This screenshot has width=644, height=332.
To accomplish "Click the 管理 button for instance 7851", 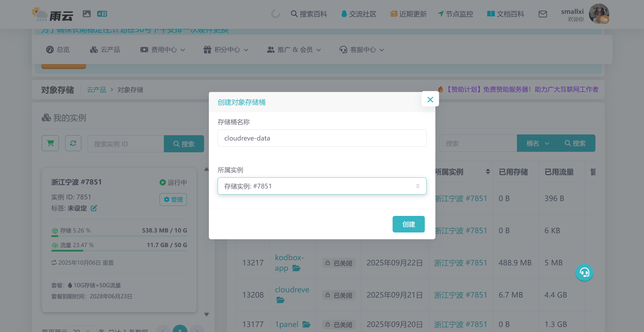I will (x=173, y=200).
